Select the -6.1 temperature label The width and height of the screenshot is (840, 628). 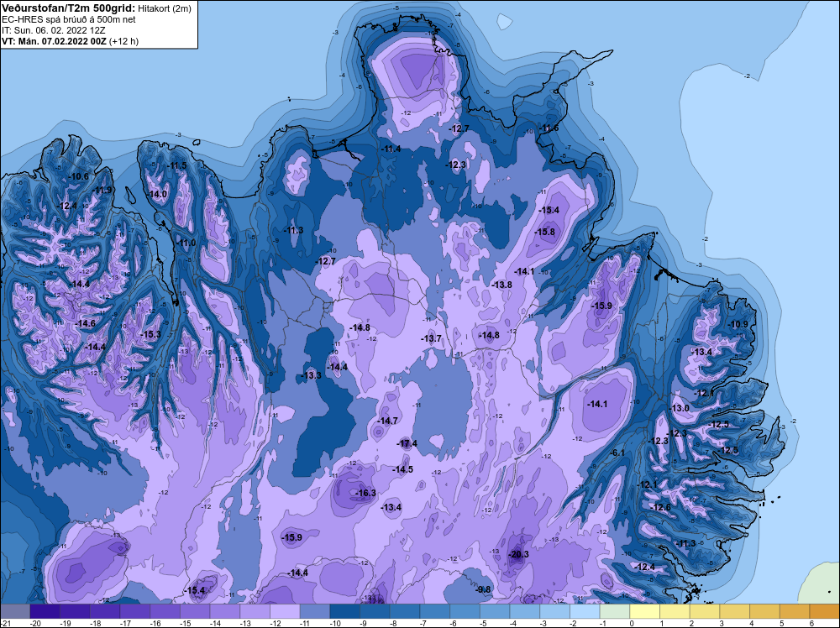617,453
